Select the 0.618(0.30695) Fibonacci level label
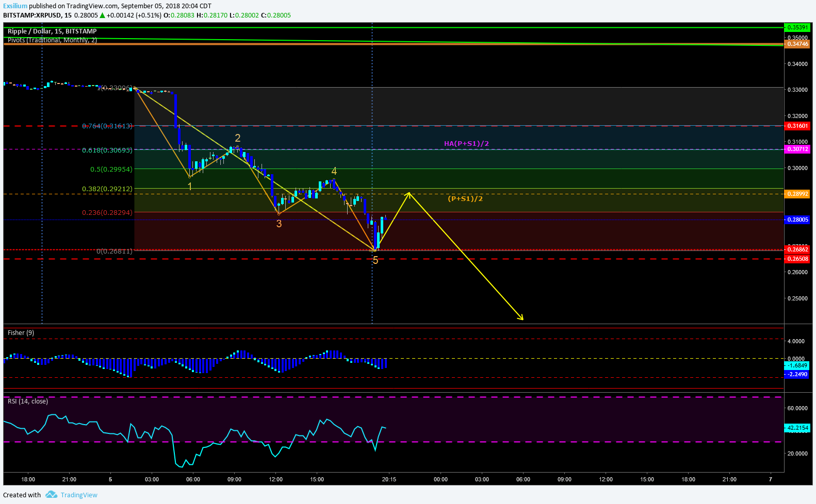This screenshot has height=504, width=816. tap(107, 150)
